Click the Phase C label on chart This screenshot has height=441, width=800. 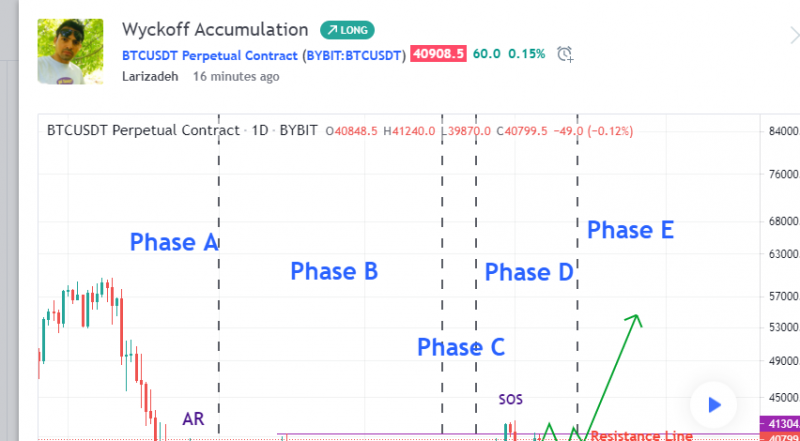coord(461,347)
